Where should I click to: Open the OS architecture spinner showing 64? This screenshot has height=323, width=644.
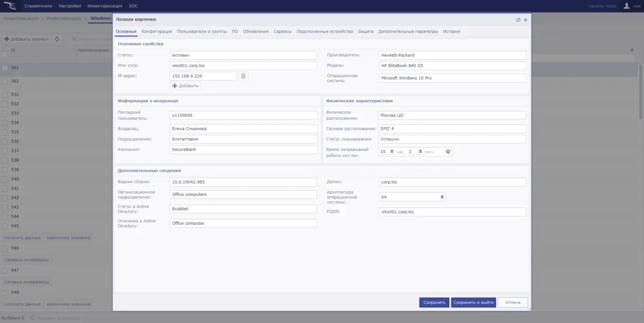pyautogui.click(x=442, y=197)
